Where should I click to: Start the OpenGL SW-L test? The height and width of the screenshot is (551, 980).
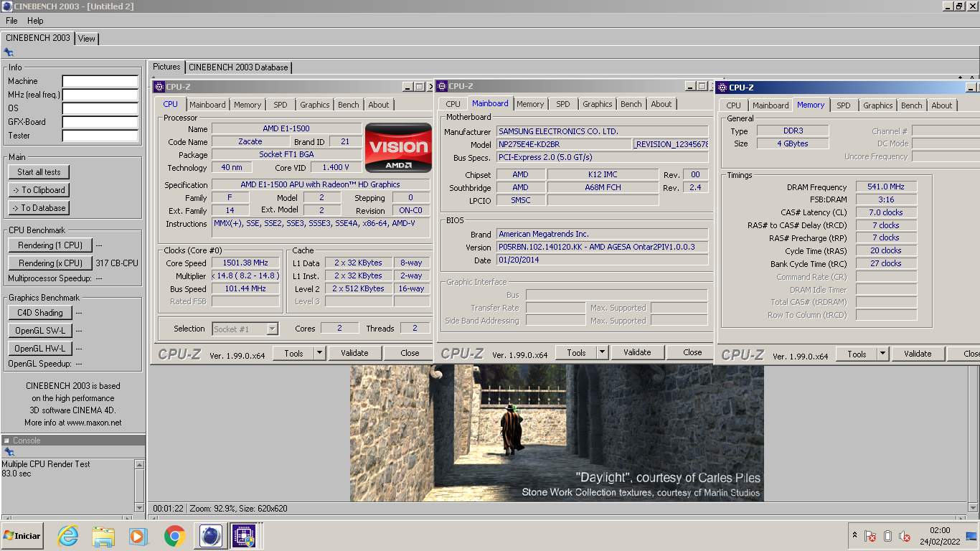point(40,331)
